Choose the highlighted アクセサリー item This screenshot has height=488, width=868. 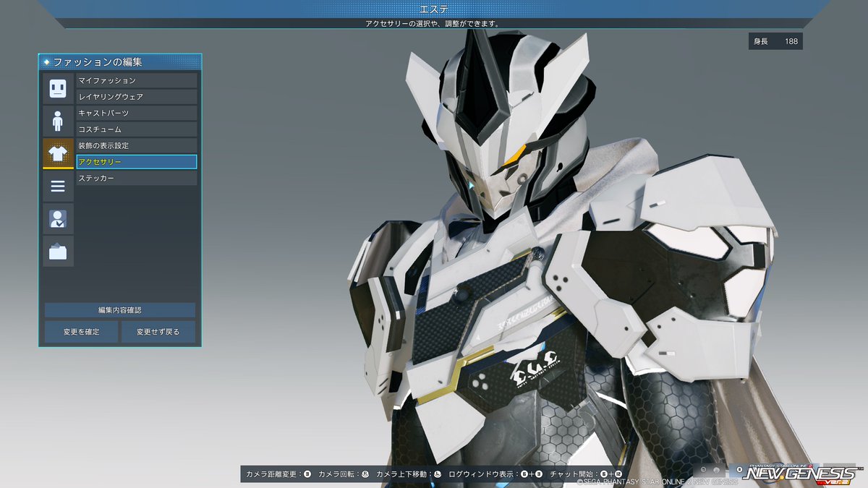(137, 162)
